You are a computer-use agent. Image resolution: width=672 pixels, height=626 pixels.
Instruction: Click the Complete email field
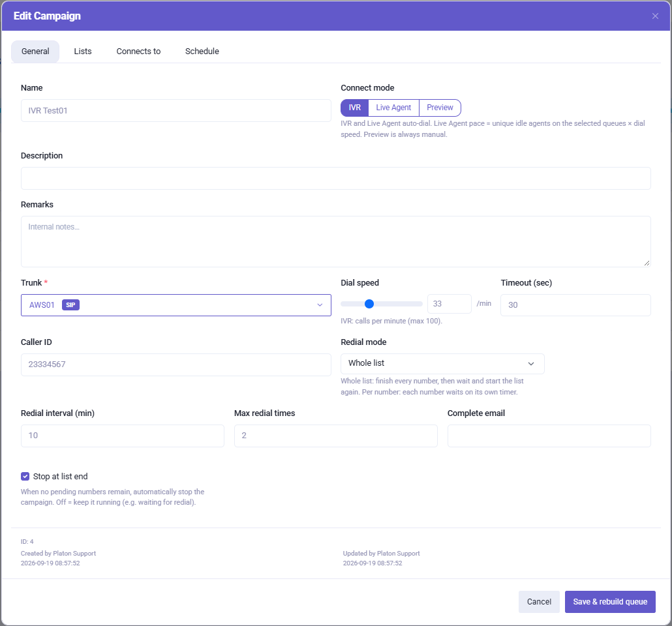pos(549,436)
